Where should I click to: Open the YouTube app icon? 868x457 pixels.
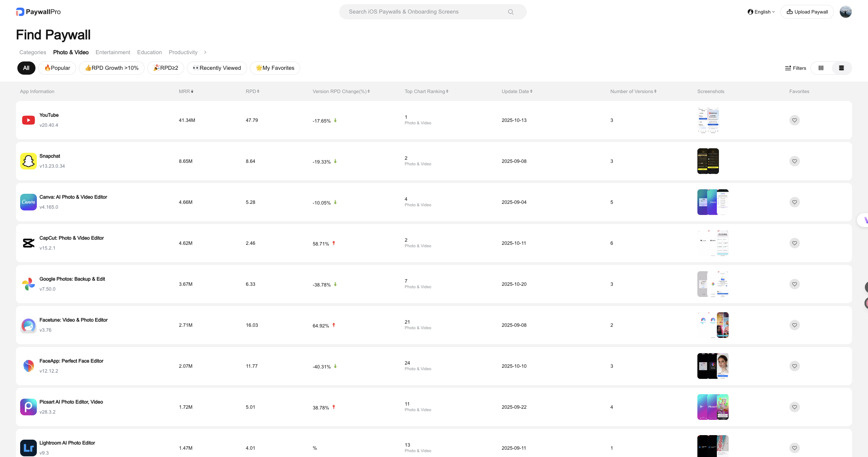coord(28,120)
